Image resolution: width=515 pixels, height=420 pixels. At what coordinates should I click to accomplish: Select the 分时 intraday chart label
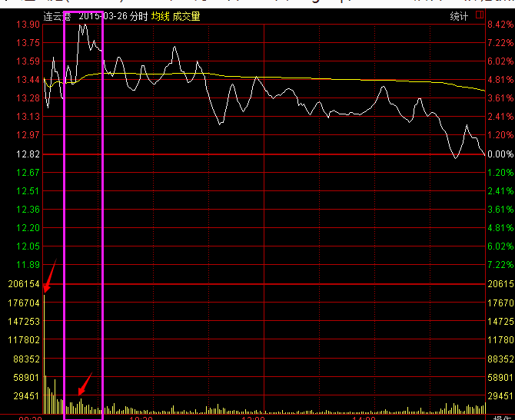(138, 16)
